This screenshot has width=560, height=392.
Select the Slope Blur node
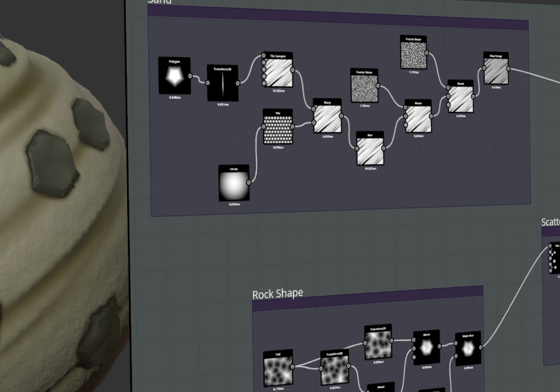pos(468,348)
